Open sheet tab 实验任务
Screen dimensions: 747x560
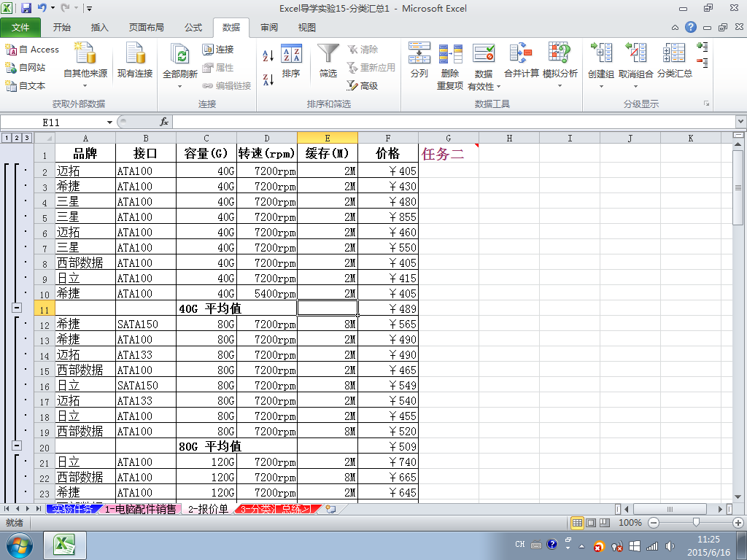coord(72,509)
